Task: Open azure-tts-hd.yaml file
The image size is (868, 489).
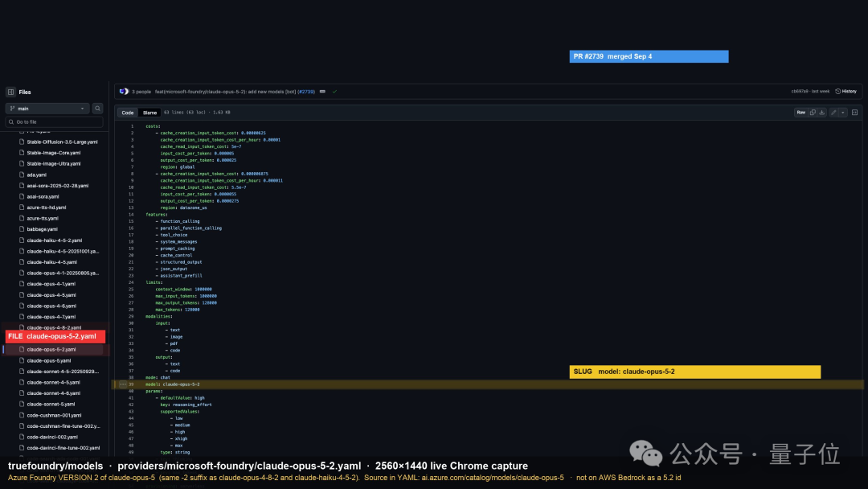Action: (x=47, y=208)
